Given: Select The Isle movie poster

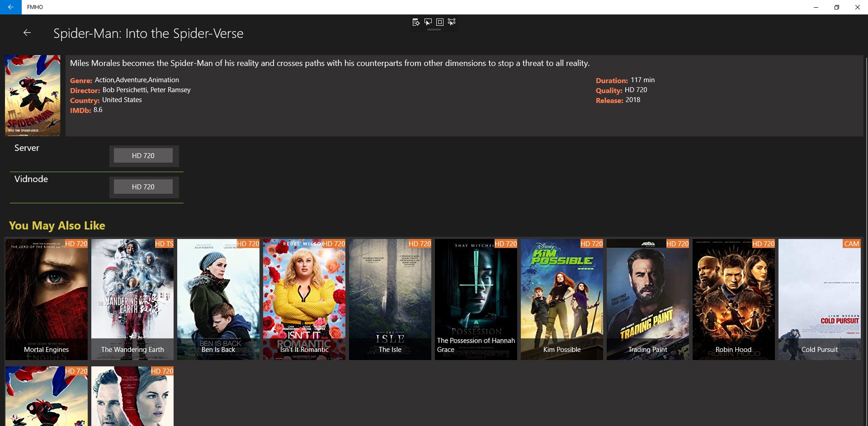Looking at the screenshot, I should 390,300.
